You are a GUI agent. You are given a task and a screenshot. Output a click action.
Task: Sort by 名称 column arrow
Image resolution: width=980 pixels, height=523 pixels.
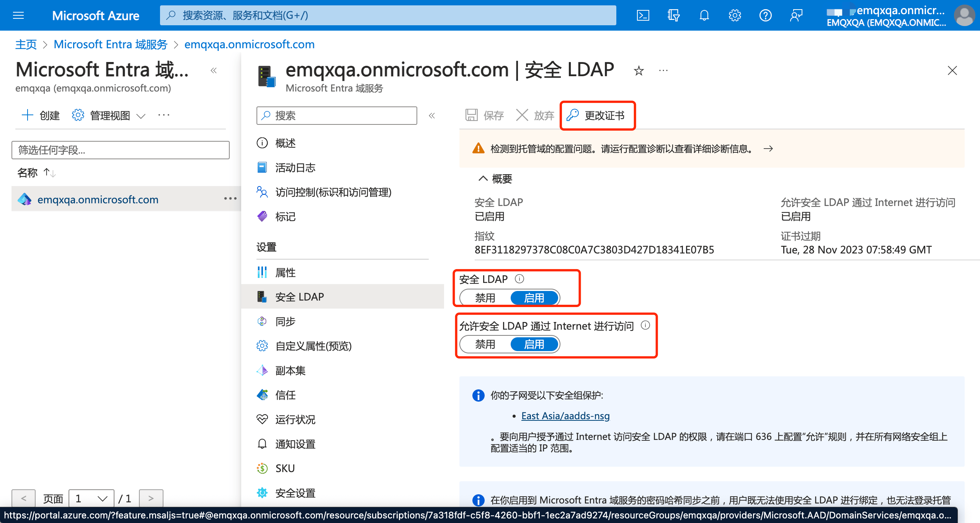(49, 172)
